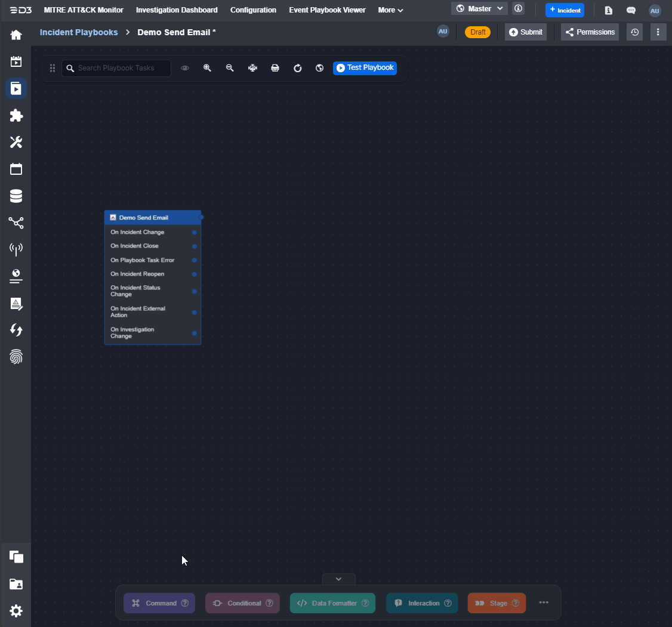Image resolution: width=672 pixels, height=627 pixels.
Task: Open Investigation Dashboard menu item
Action: (177, 10)
